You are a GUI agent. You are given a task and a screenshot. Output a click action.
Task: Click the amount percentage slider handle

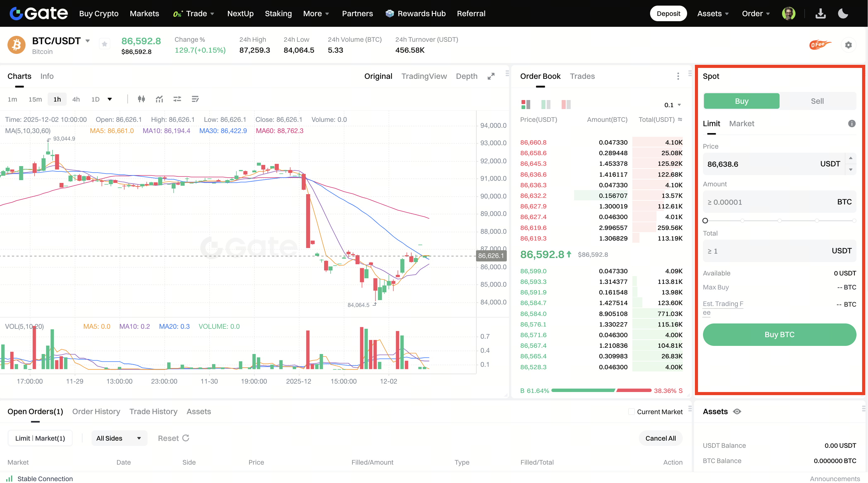[x=705, y=221]
